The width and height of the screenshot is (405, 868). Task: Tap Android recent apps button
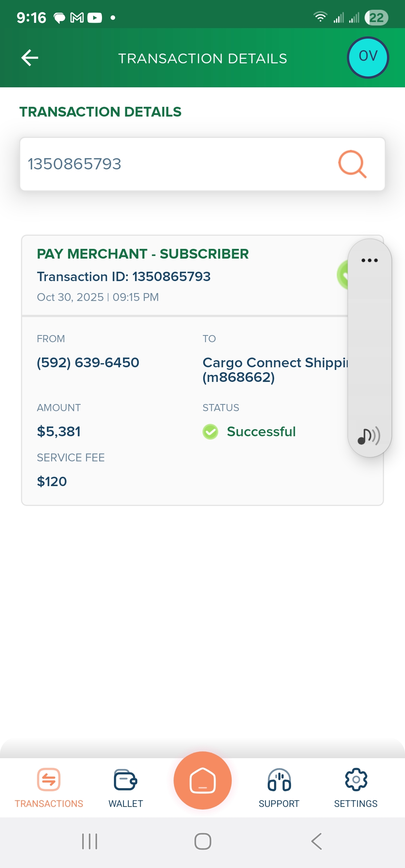coord(90,841)
